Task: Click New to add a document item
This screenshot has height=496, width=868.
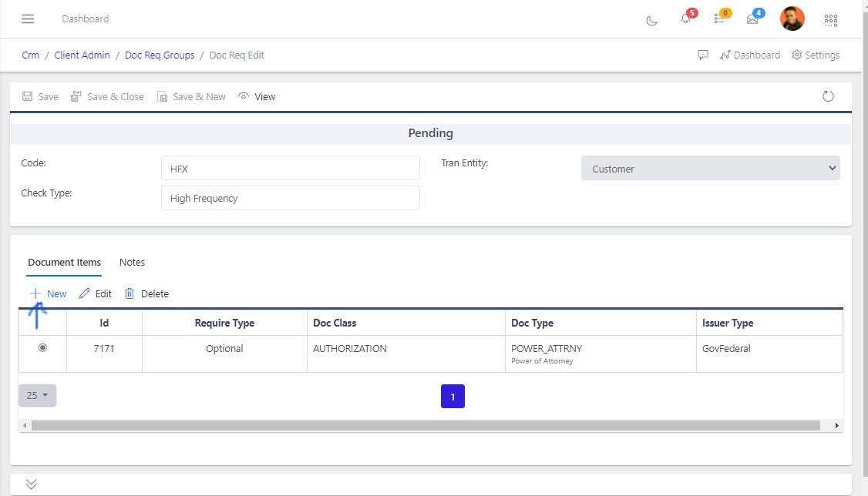Action: coord(48,293)
